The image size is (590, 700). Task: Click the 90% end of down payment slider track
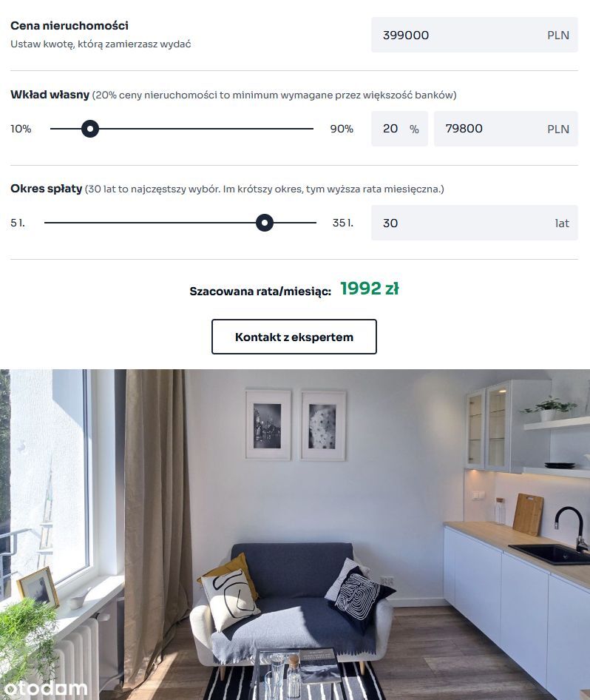click(311, 129)
